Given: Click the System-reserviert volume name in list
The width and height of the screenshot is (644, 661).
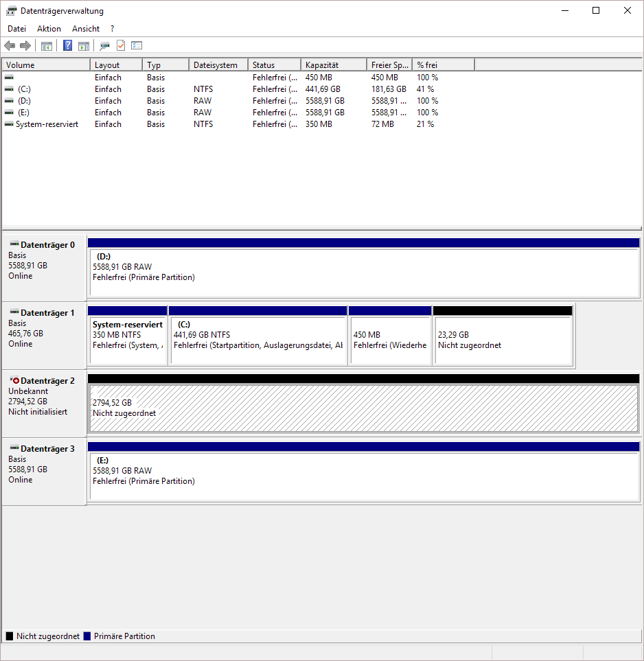Looking at the screenshot, I should click(47, 124).
